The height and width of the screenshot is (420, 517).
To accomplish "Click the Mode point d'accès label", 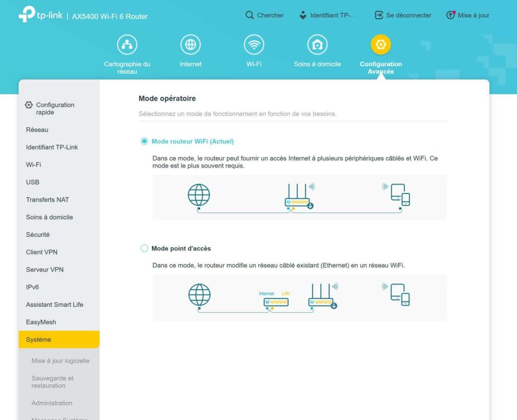I will pos(181,248).
